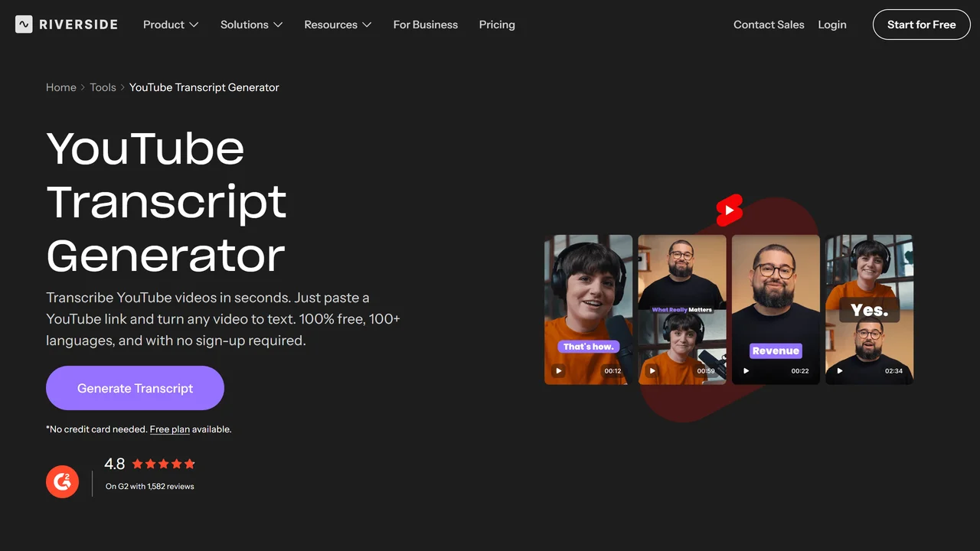Open the 'Revenue' video thumbnail
This screenshot has height=551, width=980.
coord(776,309)
